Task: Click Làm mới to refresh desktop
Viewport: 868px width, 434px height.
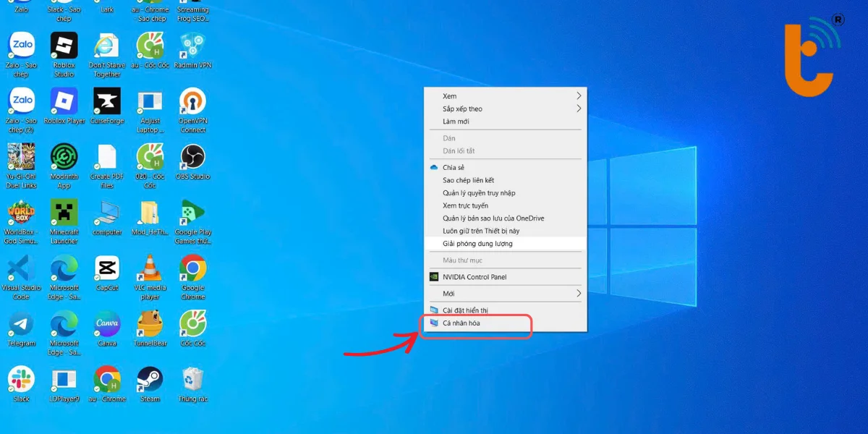Action: click(456, 122)
